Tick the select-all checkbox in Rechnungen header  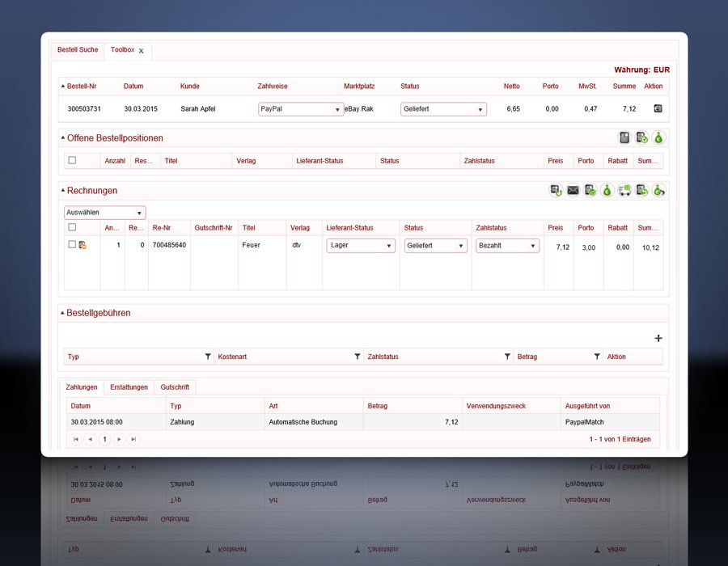click(x=72, y=227)
